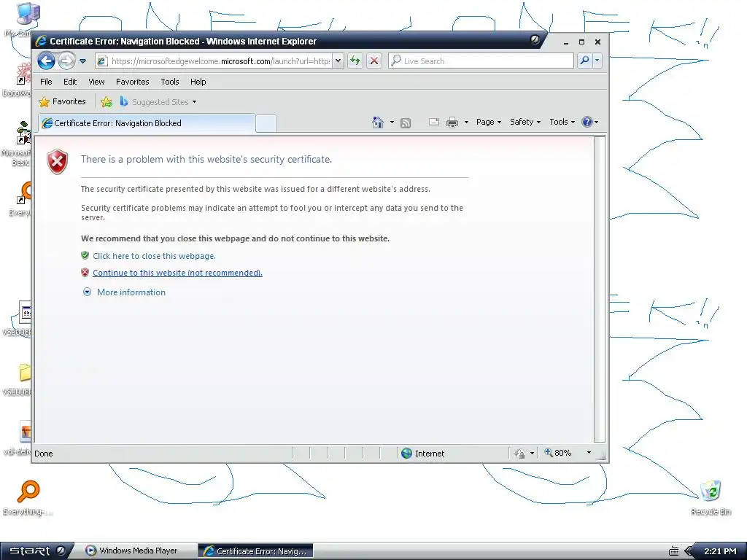The width and height of the screenshot is (747, 560).
Task: Expand the Print options dropdown arrow
Action: coord(466,122)
